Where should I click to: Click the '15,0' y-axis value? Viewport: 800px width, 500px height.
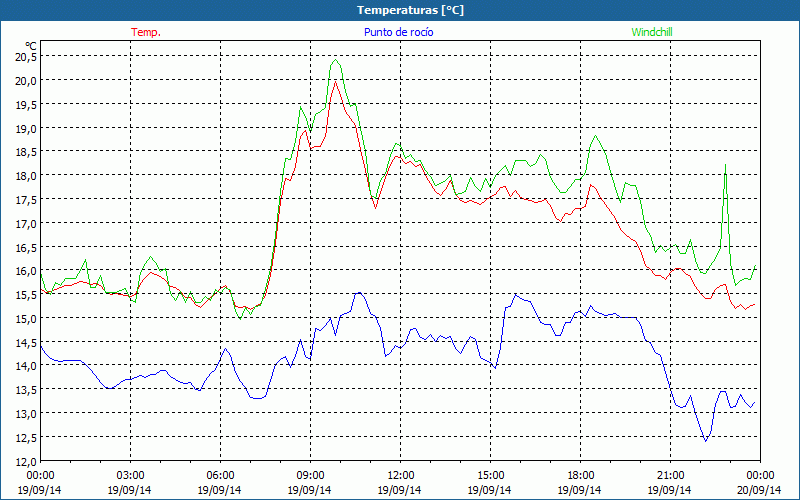coord(26,319)
